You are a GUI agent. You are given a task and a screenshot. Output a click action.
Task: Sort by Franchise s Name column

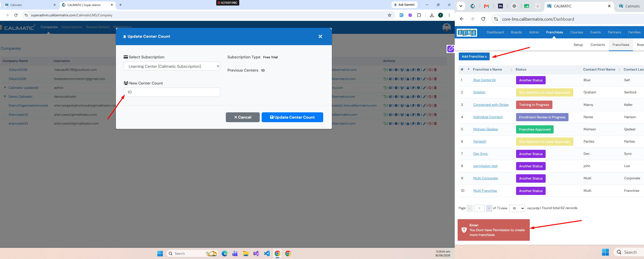coord(487,70)
